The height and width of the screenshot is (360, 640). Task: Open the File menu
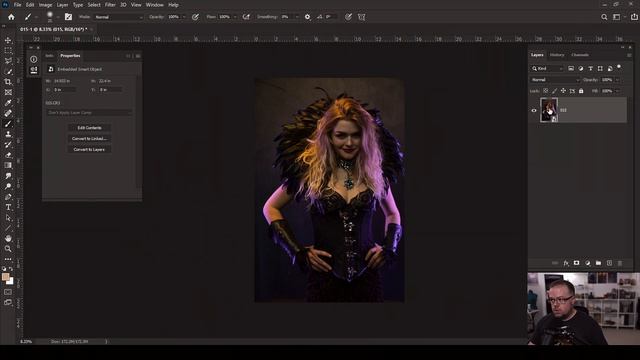coord(18,5)
